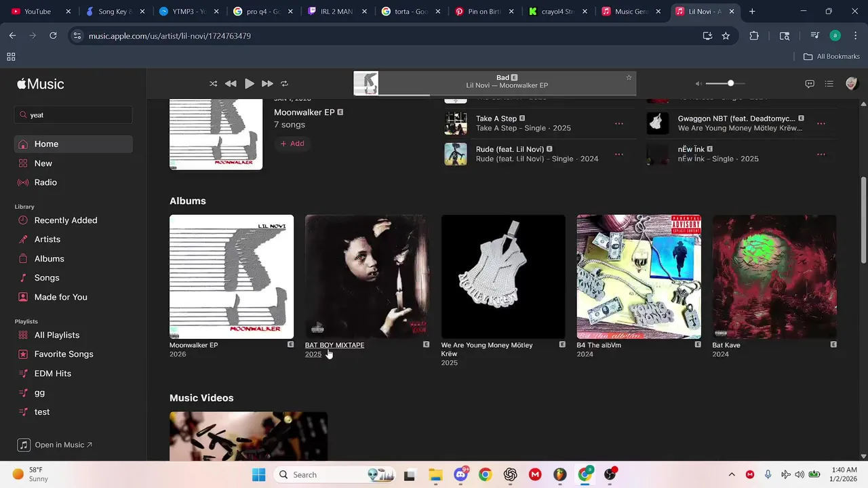Skip to next track
This screenshot has height=488, width=868.
click(267, 83)
